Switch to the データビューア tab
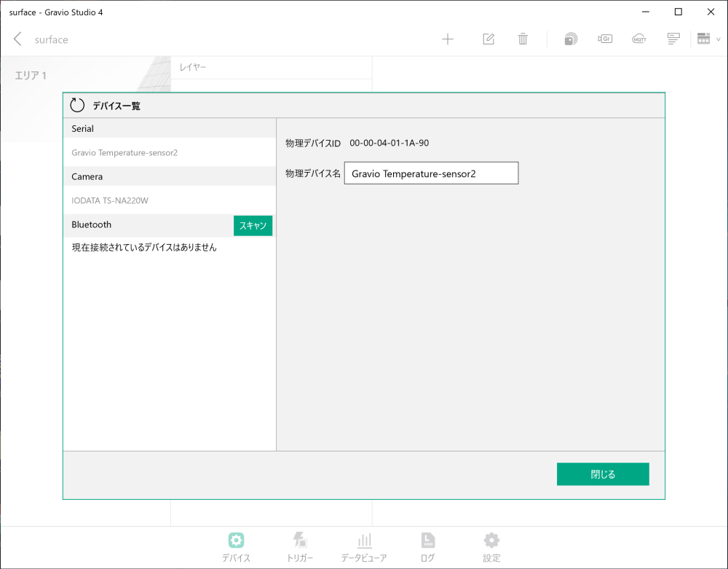The height and width of the screenshot is (569, 728). click(x=364, y=548)
